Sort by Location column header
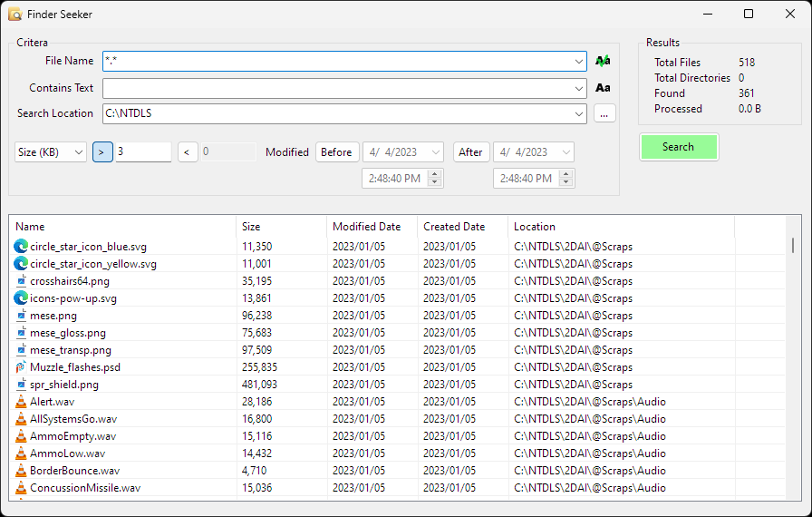The image size is (812, 517). coord(621,227)
